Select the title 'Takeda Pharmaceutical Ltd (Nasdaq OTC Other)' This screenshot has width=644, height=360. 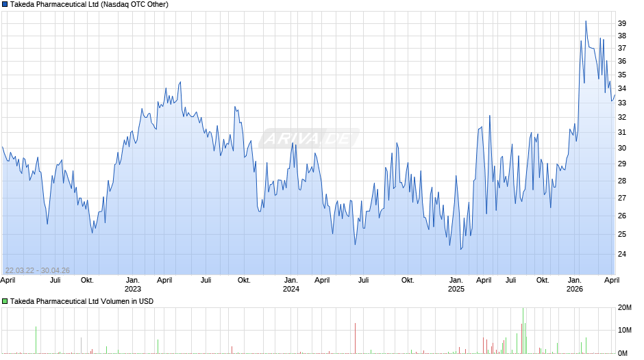click(x=89, y=5)
